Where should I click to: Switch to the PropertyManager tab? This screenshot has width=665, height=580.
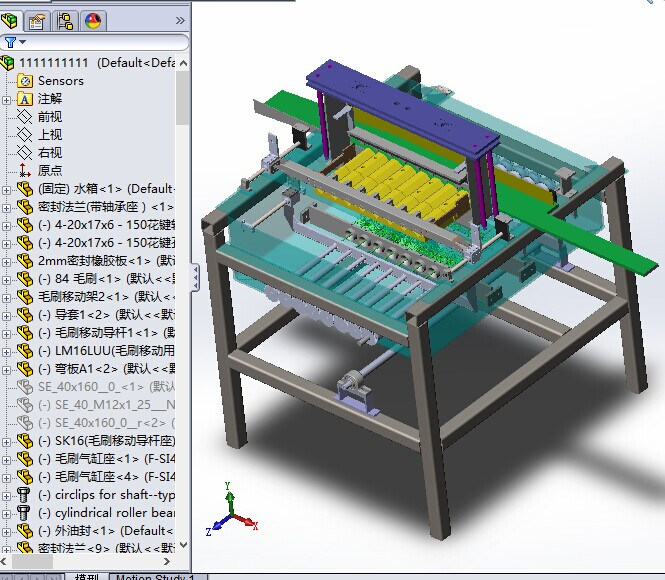pyautogui.click(x=38, y=19)
